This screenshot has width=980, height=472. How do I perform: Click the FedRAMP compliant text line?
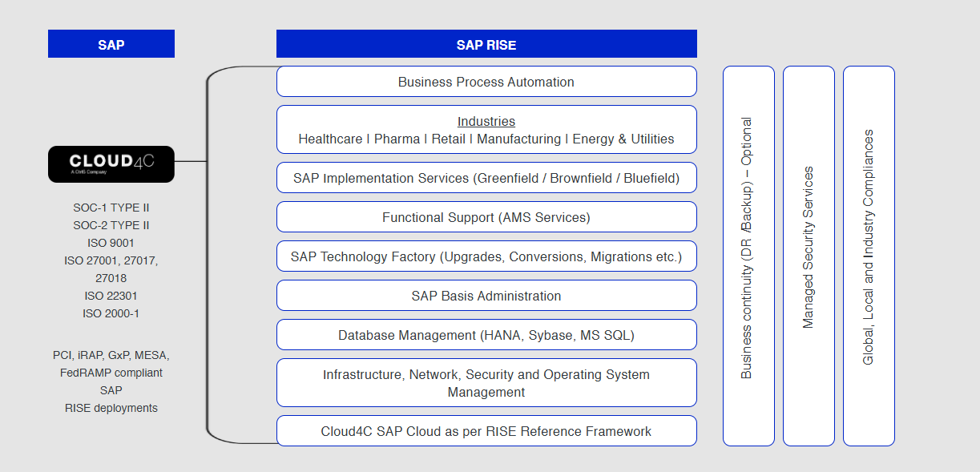click(x=111, y=373)
